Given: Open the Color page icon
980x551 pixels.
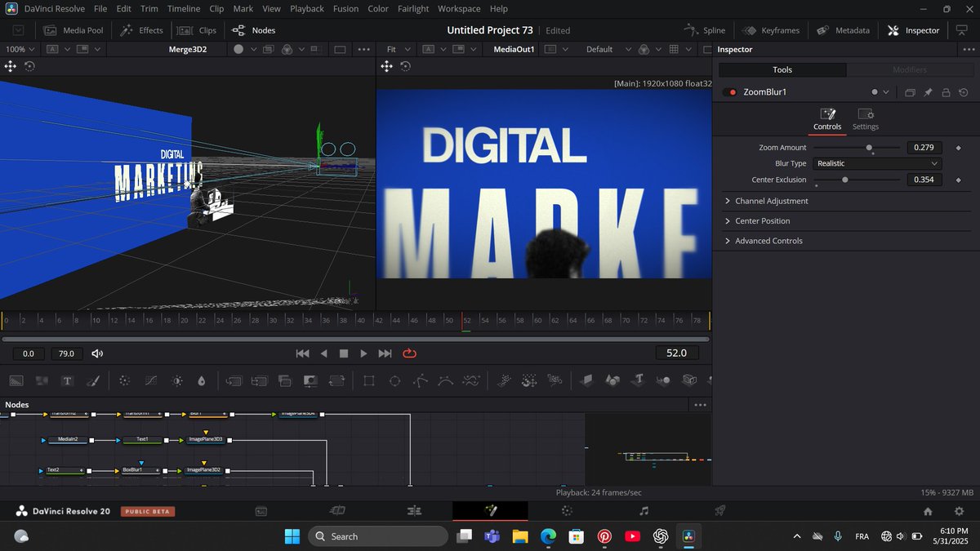Looking at the screenshot, I should 567,511.
